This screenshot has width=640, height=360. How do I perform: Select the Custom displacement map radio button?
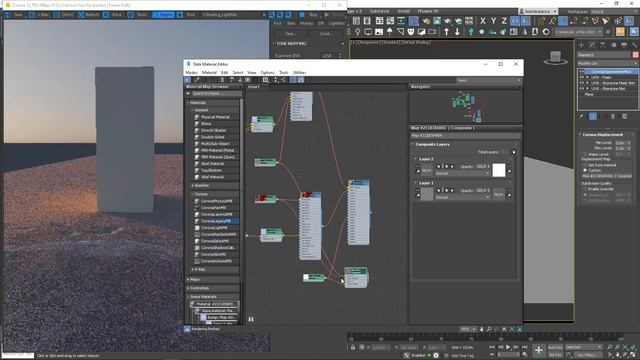point(585,170)
